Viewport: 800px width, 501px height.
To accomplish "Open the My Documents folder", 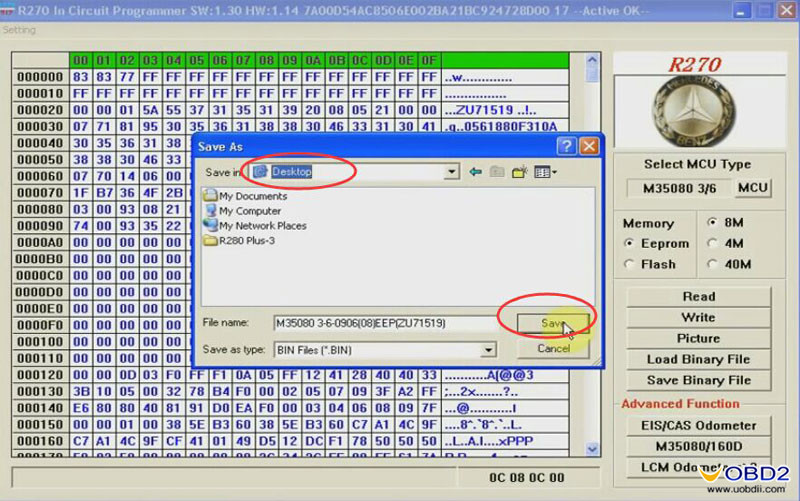I will click(x=245, y=196).
